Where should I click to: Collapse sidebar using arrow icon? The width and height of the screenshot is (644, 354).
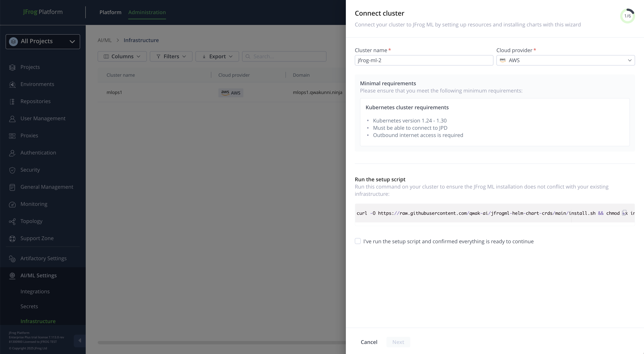[x=80, y=341]
